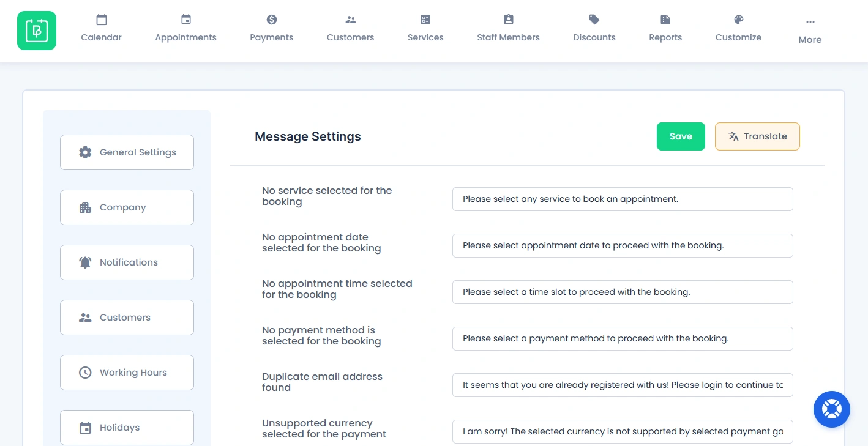Open top Customers menu label

tap(351, 37)
